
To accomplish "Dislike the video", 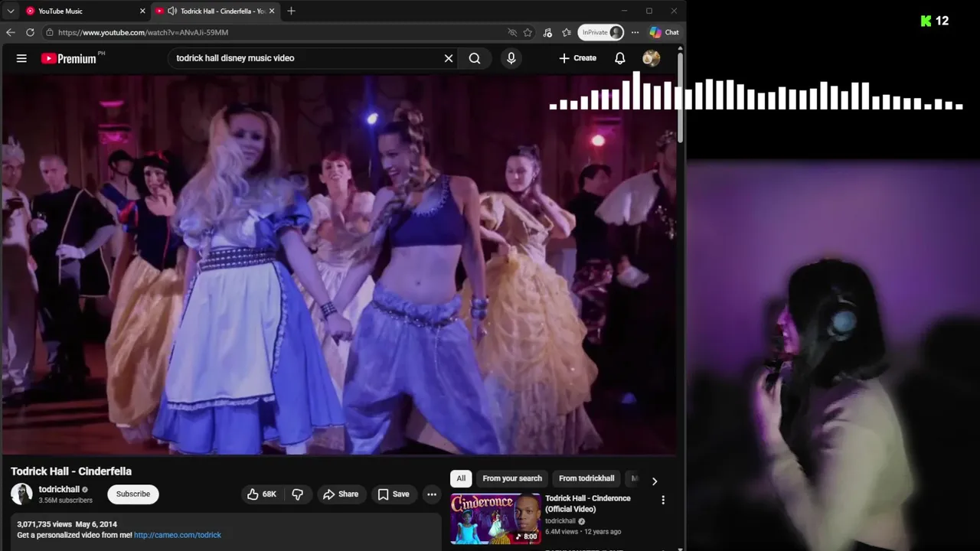I will coord(298,494).
